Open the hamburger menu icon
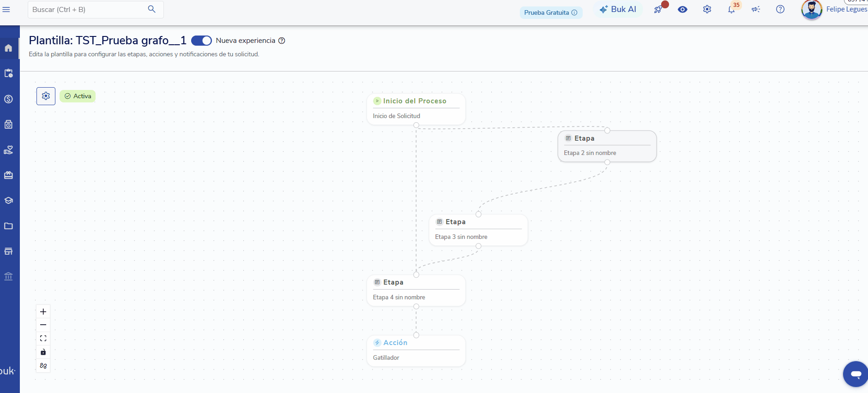868x393 pixels. [x=6, y=9]
